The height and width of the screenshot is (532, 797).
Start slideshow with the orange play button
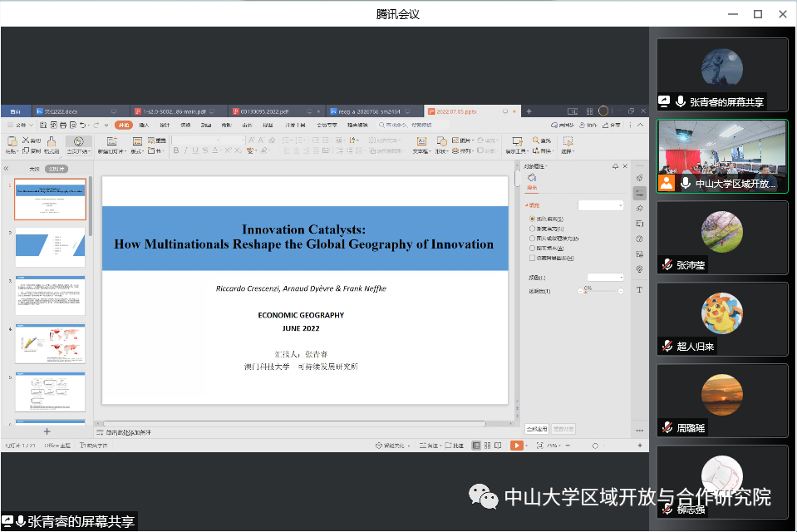(516, 446)
